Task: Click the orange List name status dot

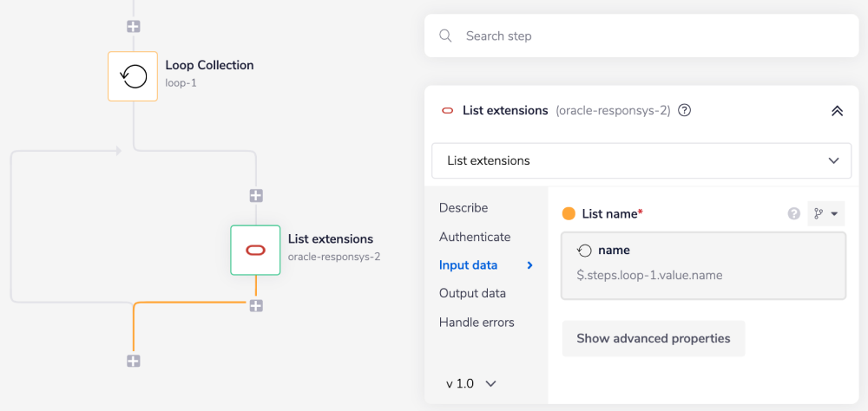Action: pyautogui.click(x=569, y=213)
